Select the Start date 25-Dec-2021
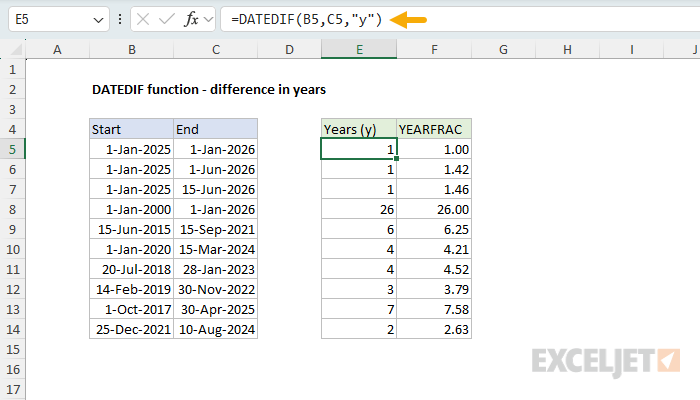 [131, 329]
